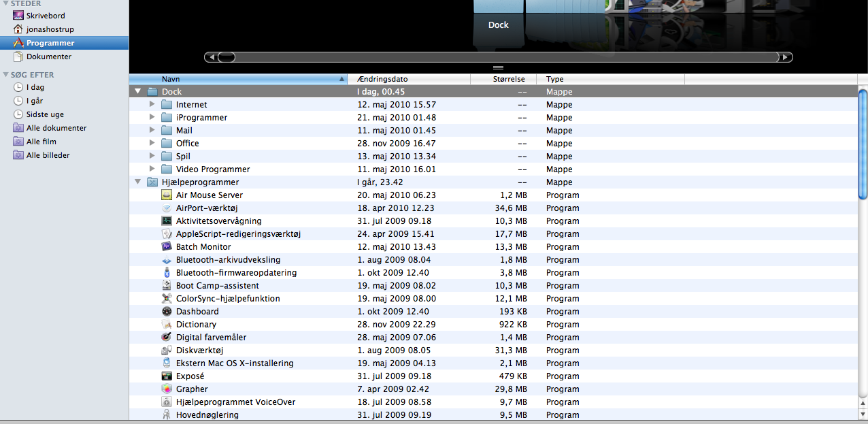Click the size value '922 KB'
Screen dimensions: 868x424
point(513,325)
